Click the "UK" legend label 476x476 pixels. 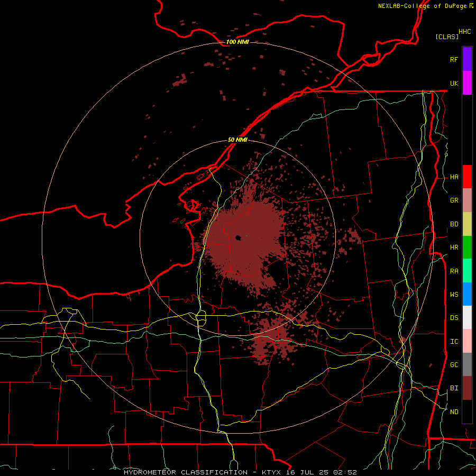pos(454,83)
